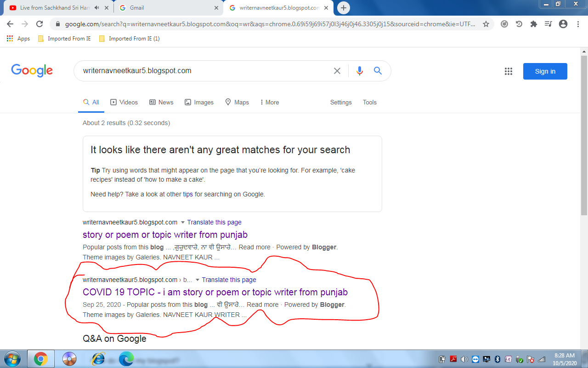588x368 pixels.
Task: Open the Imported From IE (1) bookmarks folder
Action: (129, 39)
